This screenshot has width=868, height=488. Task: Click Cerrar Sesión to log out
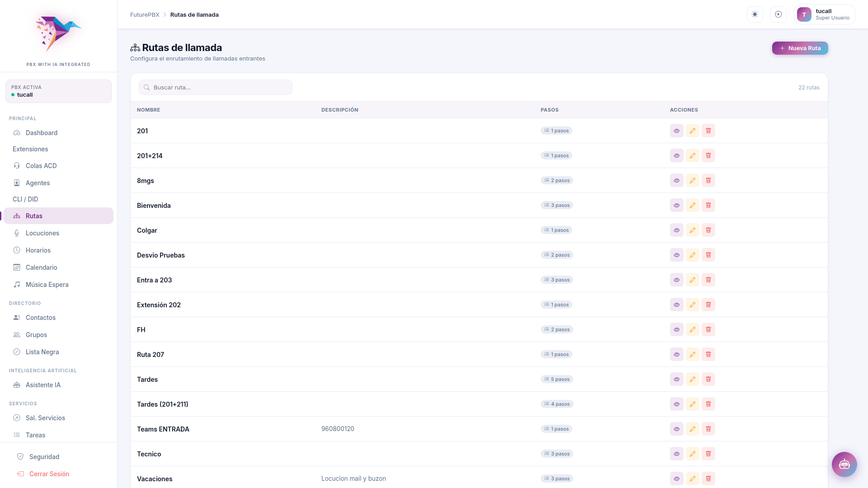click(x=49, y=474)
